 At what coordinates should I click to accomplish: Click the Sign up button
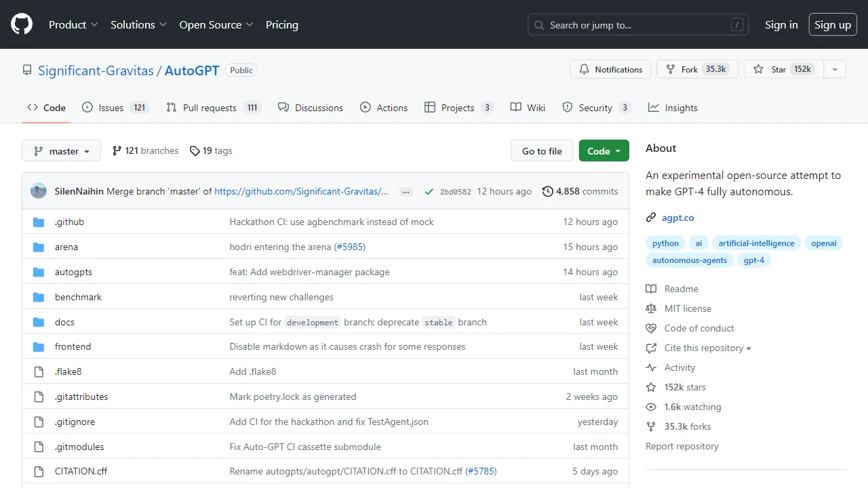[x=833, y=24]
